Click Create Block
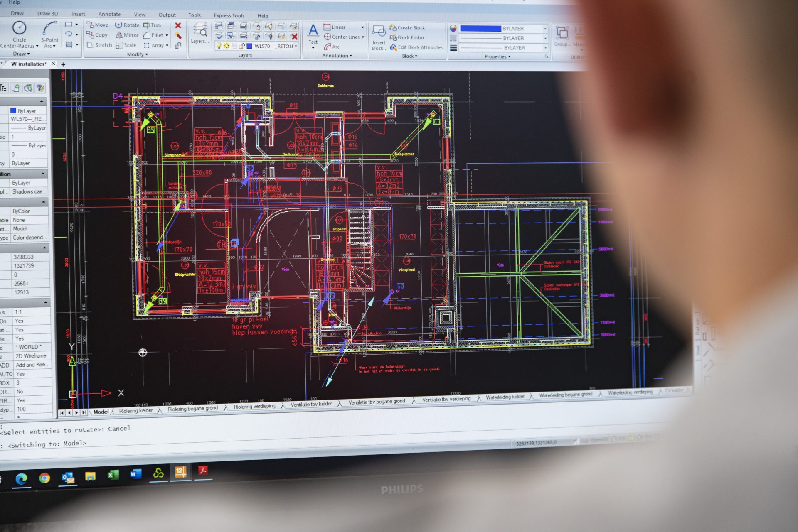The height and width of the screenshot is (532, 798). [x=407, y=28]
